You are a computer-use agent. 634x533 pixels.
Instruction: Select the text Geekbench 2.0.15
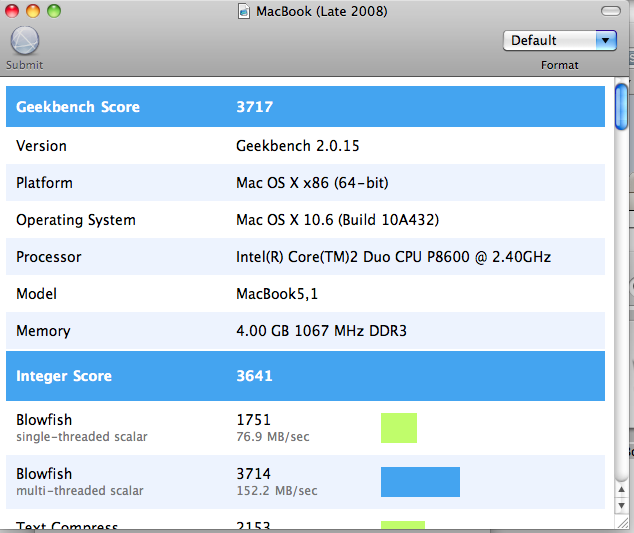[x=298, y=146]
